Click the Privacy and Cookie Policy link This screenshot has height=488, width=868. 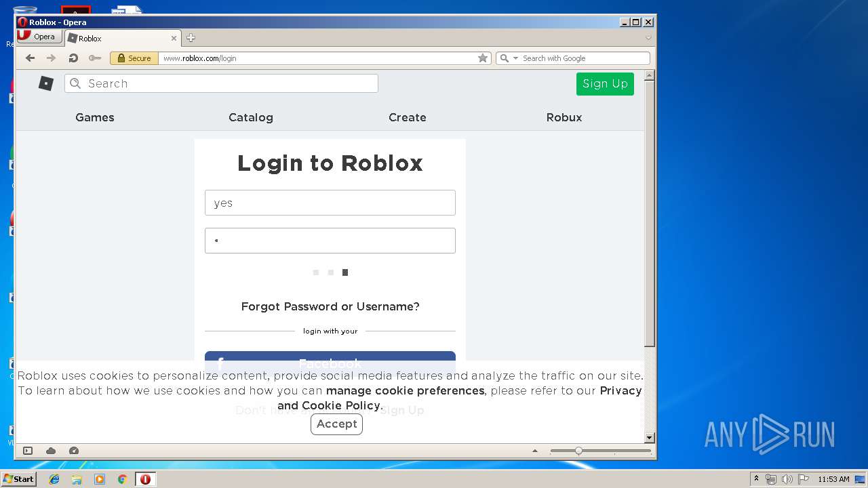tap(459, 399)
